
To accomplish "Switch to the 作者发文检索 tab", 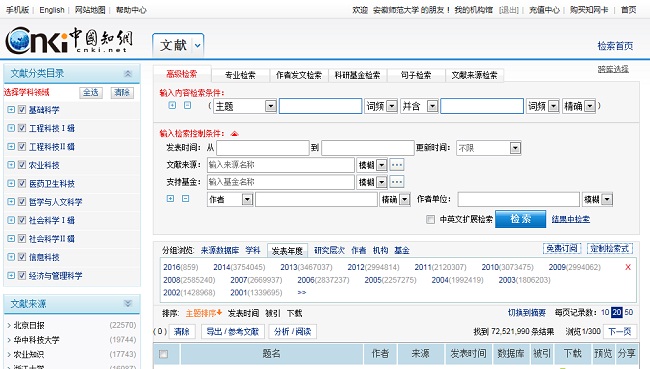I will click(298, 75).
